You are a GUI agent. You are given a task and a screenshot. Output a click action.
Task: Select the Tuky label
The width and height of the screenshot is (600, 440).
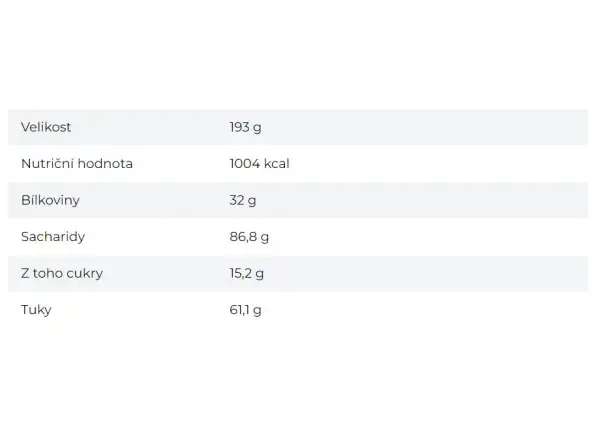pos(36,310)
